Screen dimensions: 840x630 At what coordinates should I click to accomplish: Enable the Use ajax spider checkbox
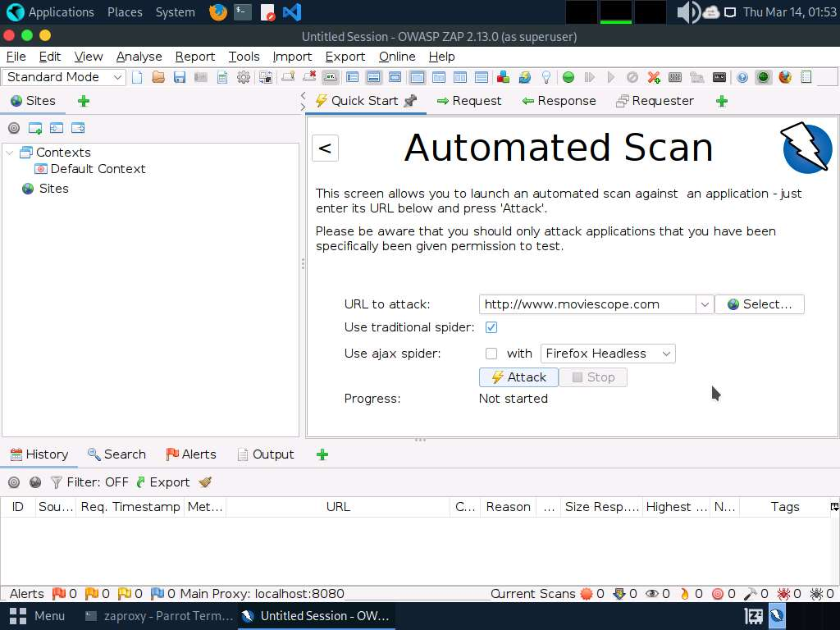(491, 354)
